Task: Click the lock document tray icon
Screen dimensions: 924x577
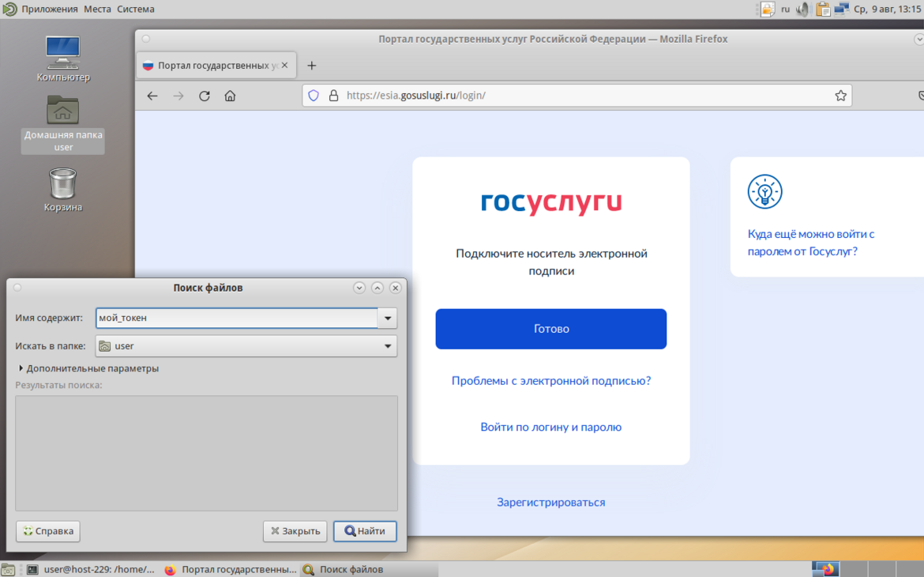Action: click(x=768, y=9)
